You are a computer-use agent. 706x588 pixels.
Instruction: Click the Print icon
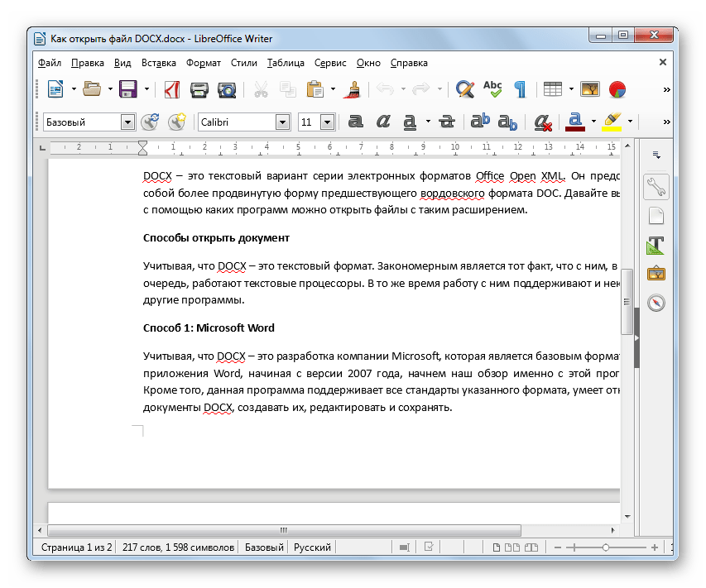(x=199, y=89)
